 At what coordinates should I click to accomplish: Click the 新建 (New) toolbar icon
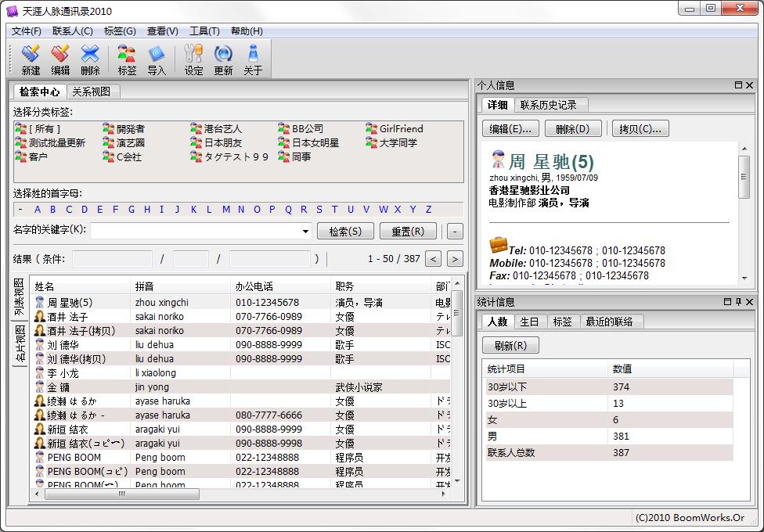[x=31, y=59]
